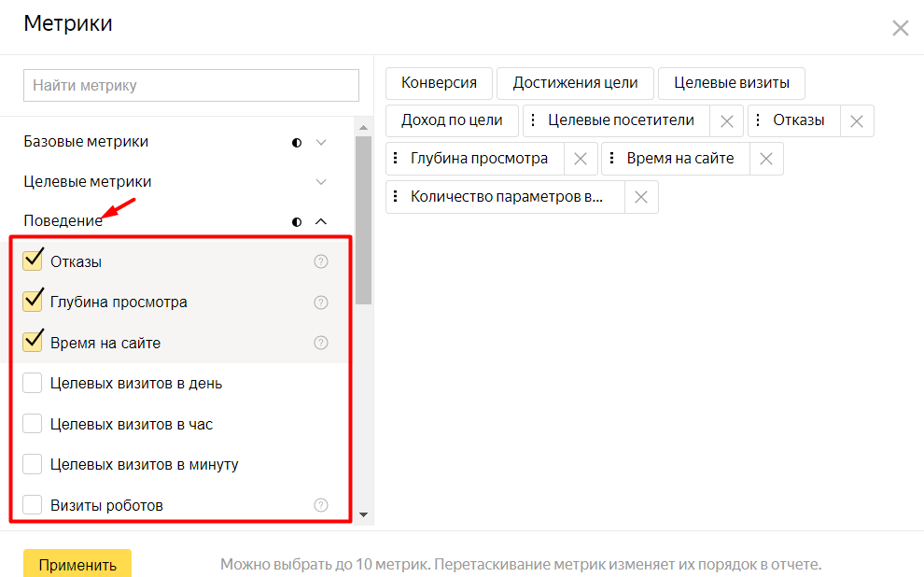Viewport: 924px width, 577px height.
Task: Collapse the Поведение section chevron
Action: [321, 221]
